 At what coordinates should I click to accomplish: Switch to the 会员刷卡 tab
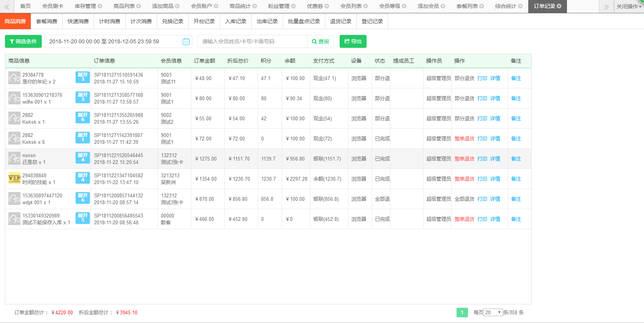pos(53,6)
